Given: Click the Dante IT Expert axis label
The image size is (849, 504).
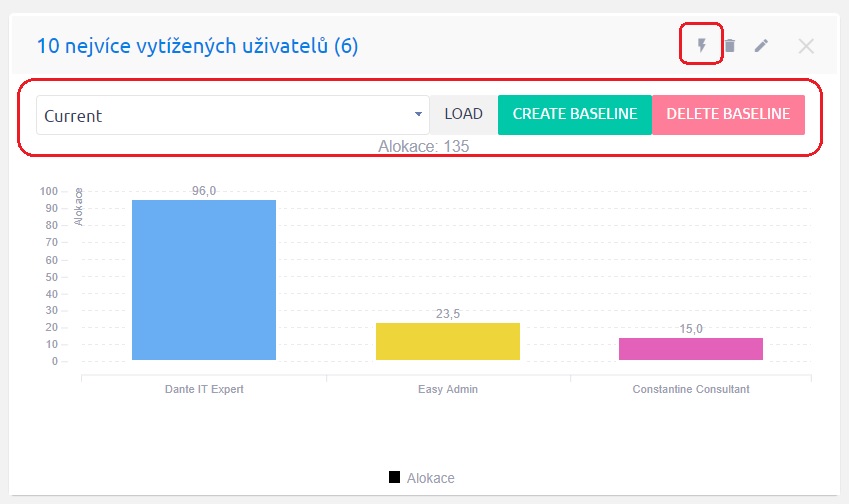Looking at the screenshot, I should click(204, 389).
